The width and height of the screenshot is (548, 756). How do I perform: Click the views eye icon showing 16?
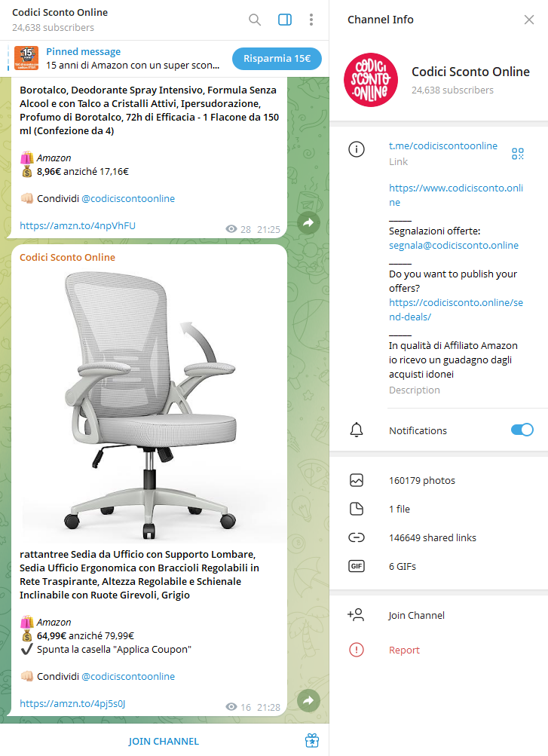231,707
